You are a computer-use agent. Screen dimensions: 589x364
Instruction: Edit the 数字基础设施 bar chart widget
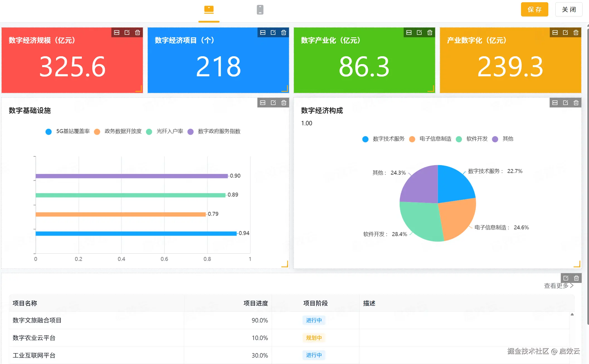(x=273, y=103)
